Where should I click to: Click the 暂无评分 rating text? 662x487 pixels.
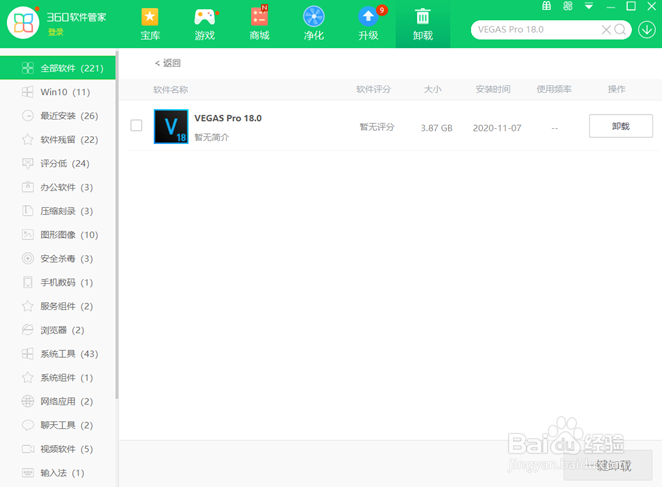point(377,127)
